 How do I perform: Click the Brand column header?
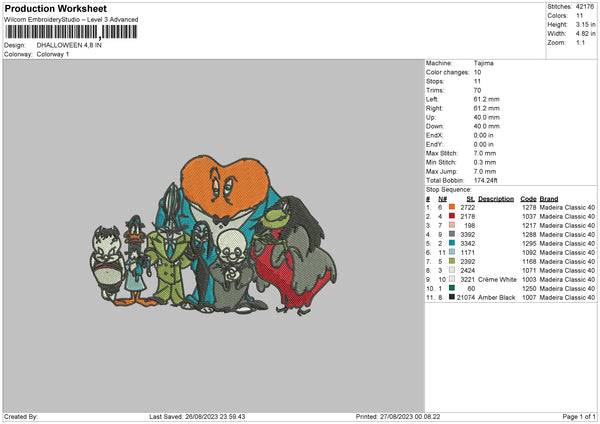pyautogui.click(x=549, y=198)
